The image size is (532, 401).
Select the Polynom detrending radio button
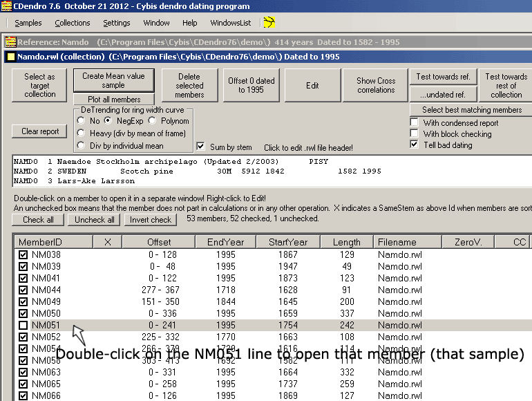[152, 120]
